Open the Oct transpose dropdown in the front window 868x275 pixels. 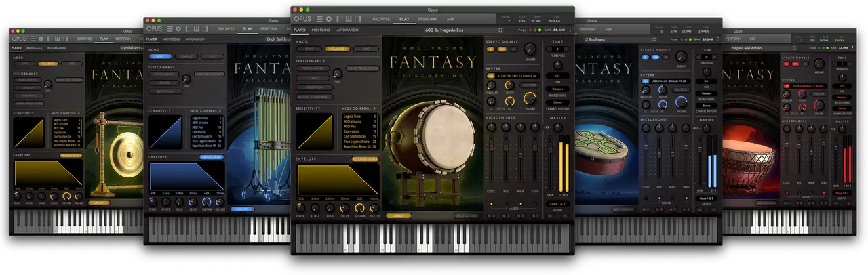point(557,75)
